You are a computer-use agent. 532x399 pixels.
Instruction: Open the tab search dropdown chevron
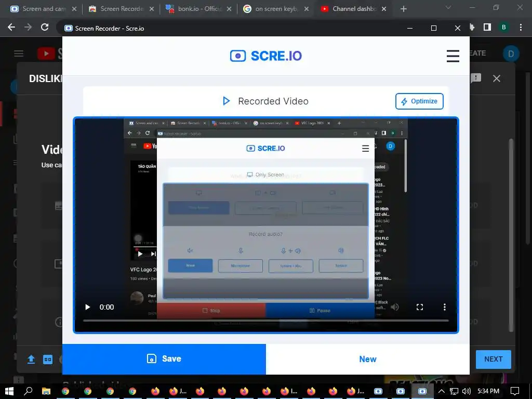[x=448, y=7]
